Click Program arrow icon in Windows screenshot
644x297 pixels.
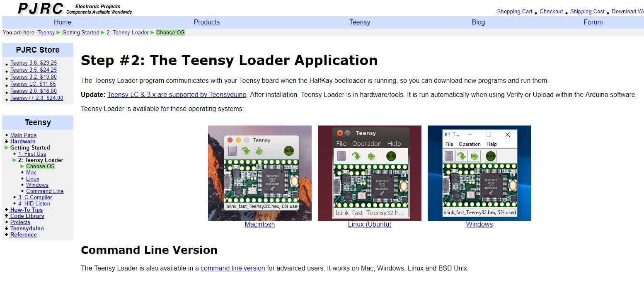tap(461, 156)
